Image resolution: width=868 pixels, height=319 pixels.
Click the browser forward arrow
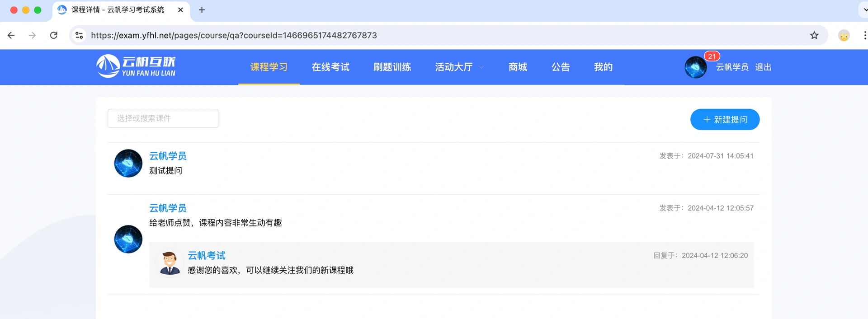[x=32, y=35]
